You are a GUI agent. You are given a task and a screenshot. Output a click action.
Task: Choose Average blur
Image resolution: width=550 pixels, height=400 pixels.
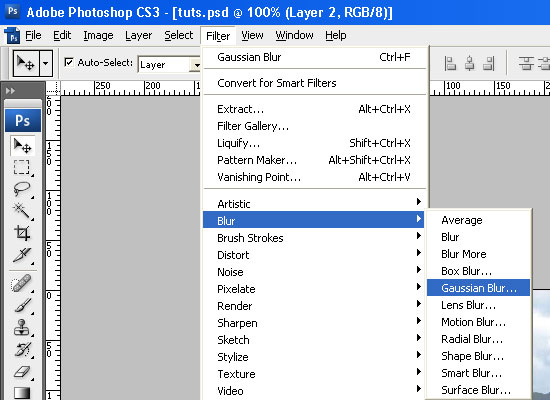click(x=478, y=220)
